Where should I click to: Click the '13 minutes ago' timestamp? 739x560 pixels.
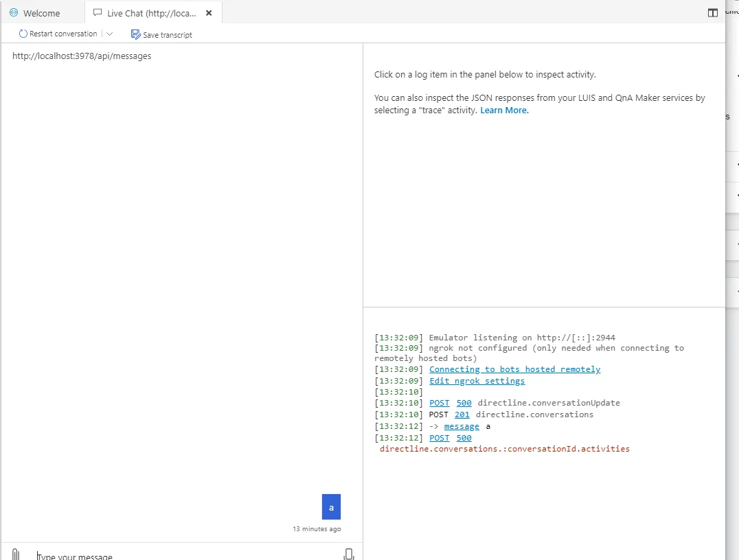click(x=317, y=529)
